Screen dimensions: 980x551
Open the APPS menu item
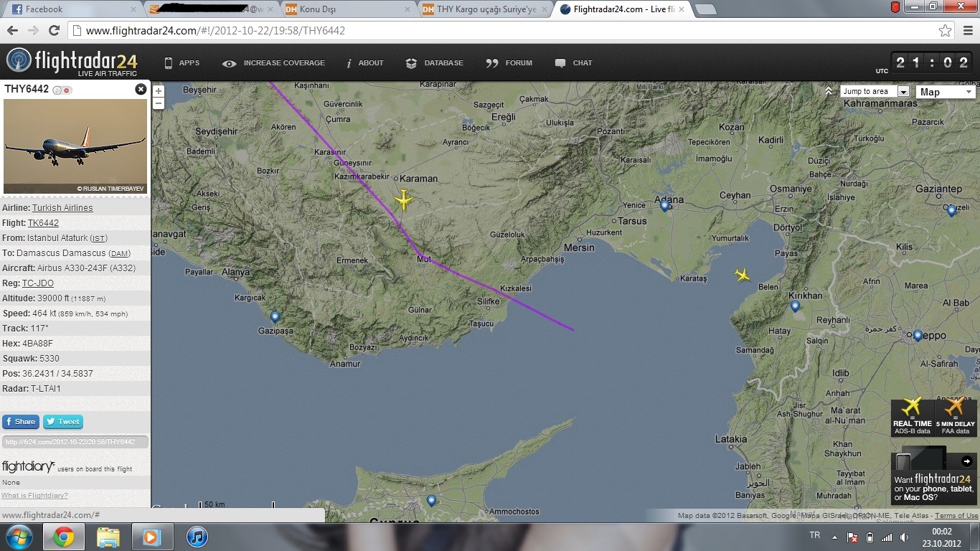[x=182, y=63]
